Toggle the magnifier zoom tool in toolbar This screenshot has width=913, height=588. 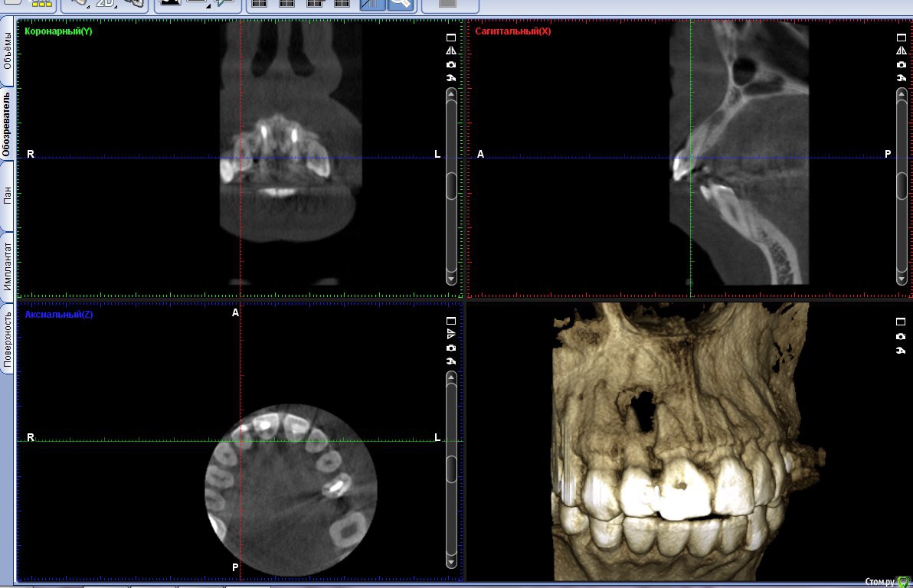click(x=400, y=4)
